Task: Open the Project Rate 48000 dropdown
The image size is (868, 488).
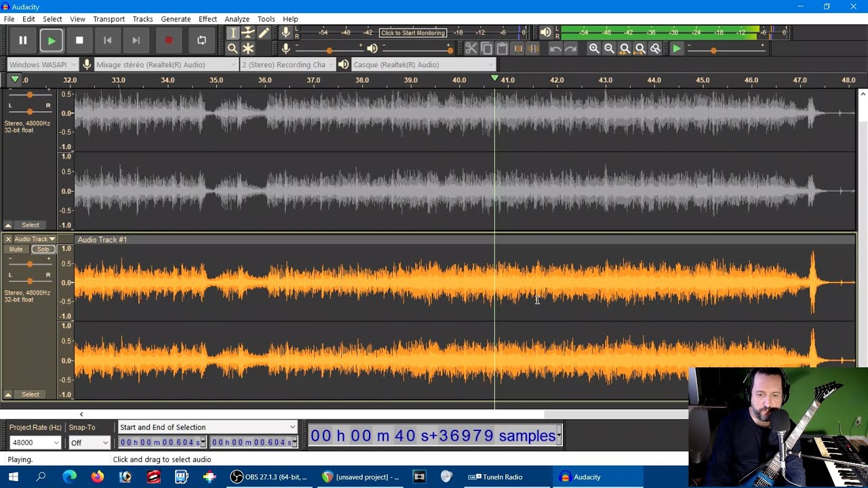Action: tap(35, 443)
